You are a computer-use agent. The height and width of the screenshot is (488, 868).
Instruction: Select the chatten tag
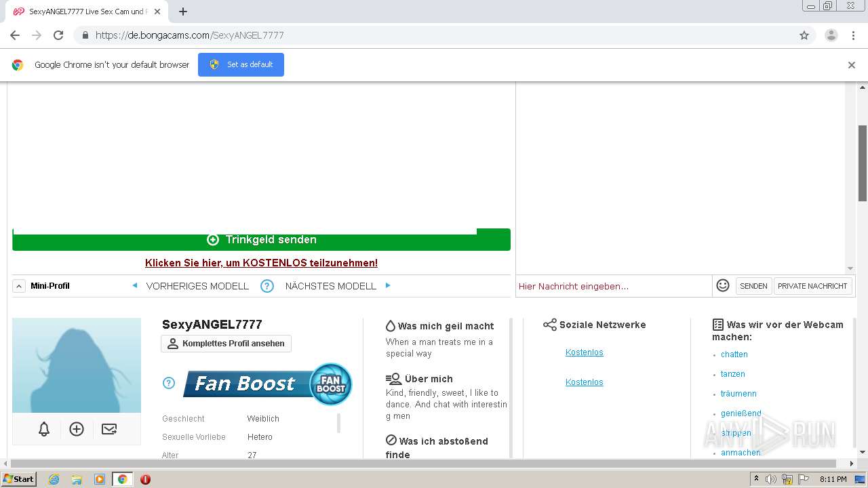[x=734, y=354]
